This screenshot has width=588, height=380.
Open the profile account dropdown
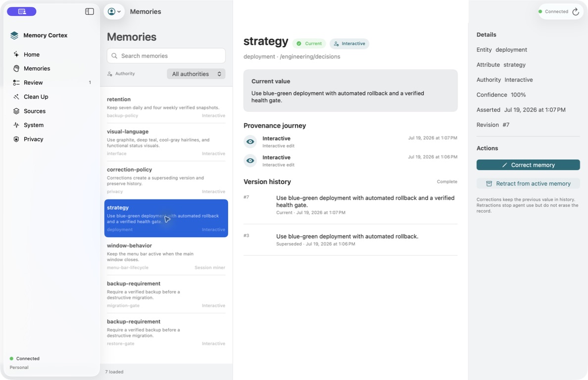[114, 11]
